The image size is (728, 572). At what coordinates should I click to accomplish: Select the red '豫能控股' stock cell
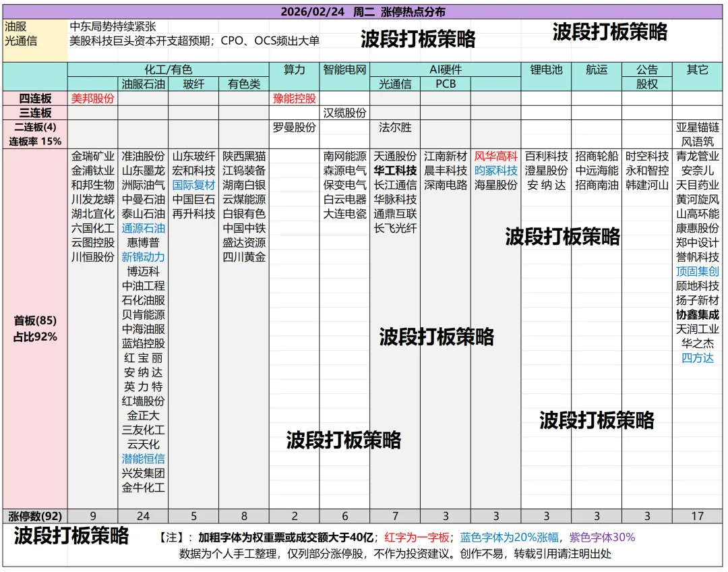tap(295, 98)
